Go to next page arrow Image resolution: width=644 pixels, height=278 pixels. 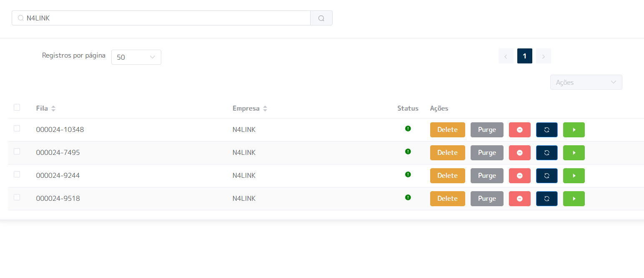544,56
